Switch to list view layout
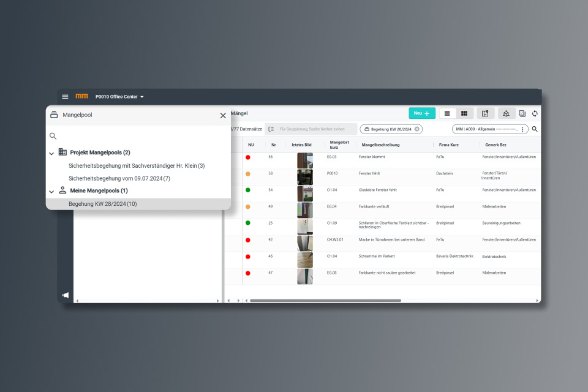The height and width of the screenshot is (392, 588). [447, 113]
